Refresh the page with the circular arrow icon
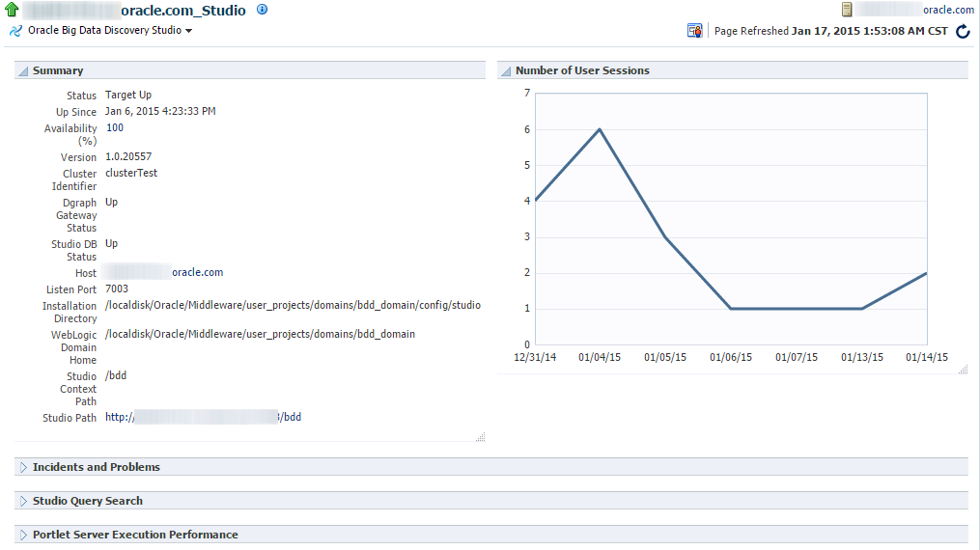980x550 pixels. [x=964, y=31]
